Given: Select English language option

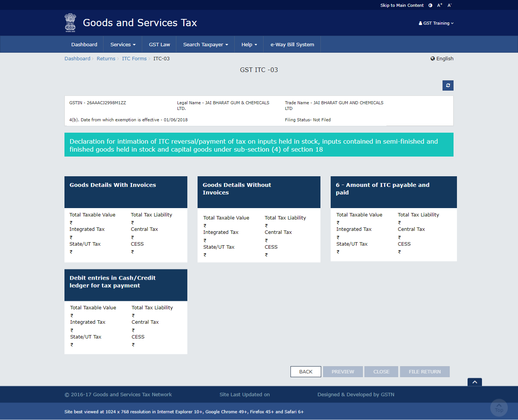Looking at the screenshot, I should pos(445,58).
